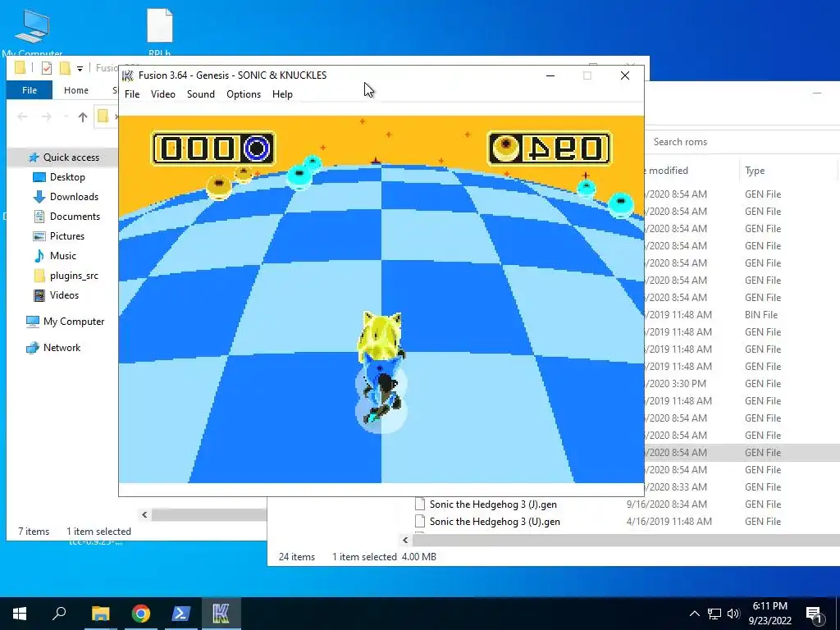The height and width of the screenshot is (630, 840).
Task: Open the Windows Start menu
Action: [x=20, y=614]
